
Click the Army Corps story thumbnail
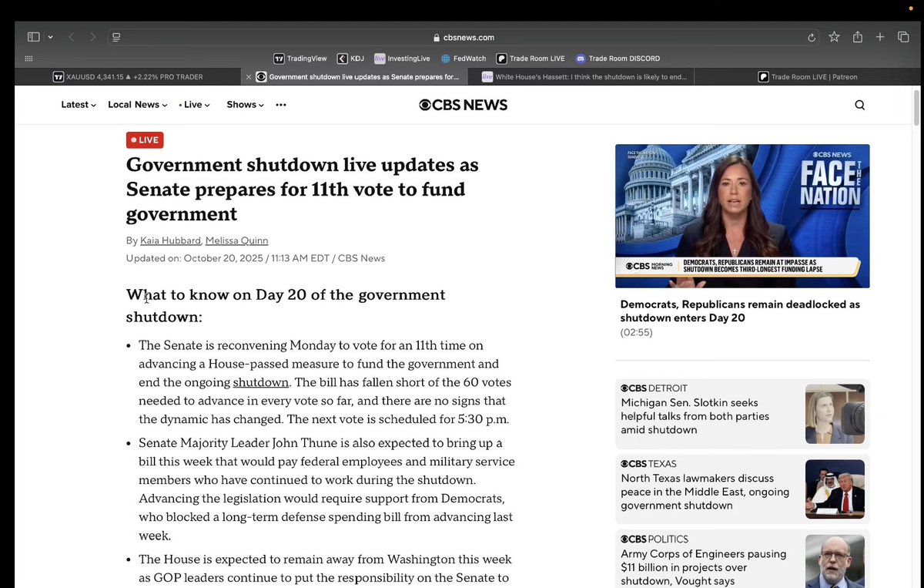[835, 562]
